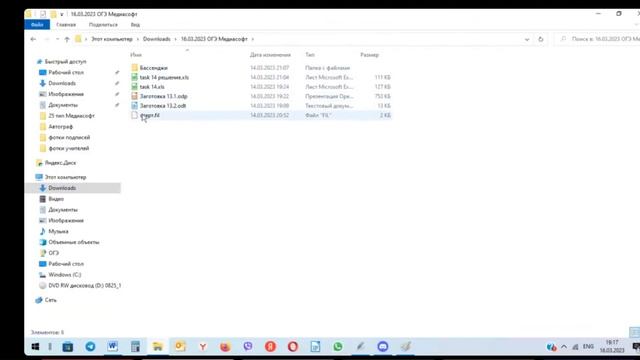Screen dimensions: 640x360
Task: Select the task 14.xls file icon
Action: click(x=134, y=87)
